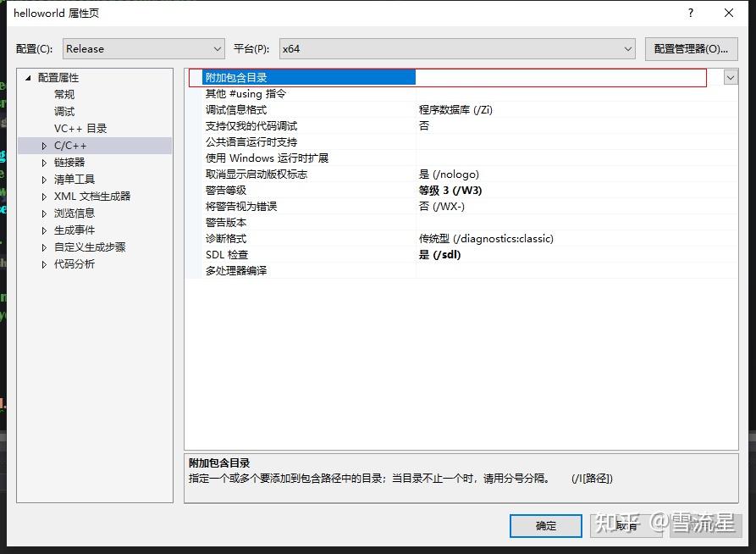Expand the XML 文档生成器 node arrow
Screen dimensions: 756x554
44,197
